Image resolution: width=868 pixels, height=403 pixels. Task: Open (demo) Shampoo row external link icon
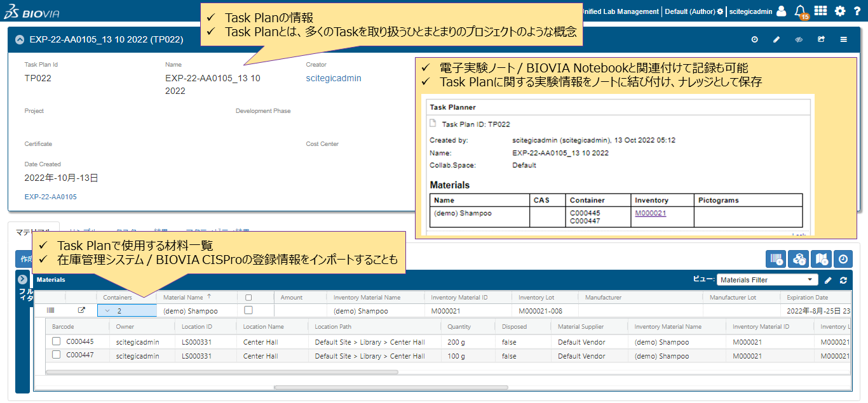[81, 310]
